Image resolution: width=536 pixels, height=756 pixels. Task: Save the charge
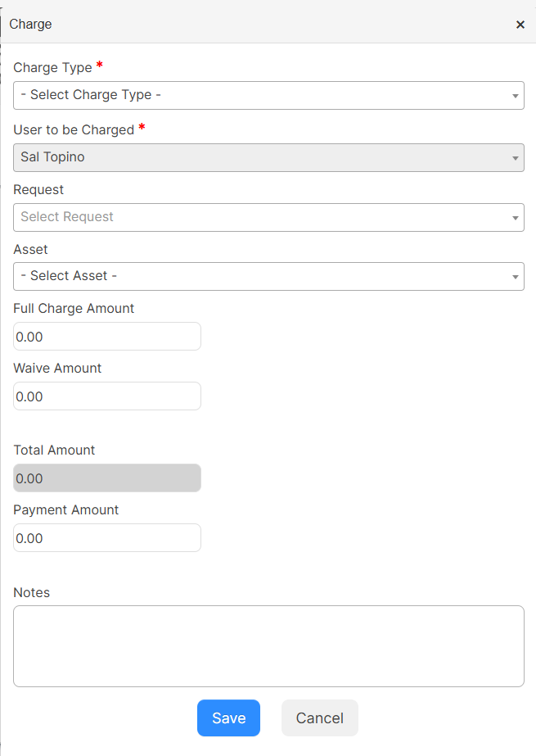[x=229, y=718]
